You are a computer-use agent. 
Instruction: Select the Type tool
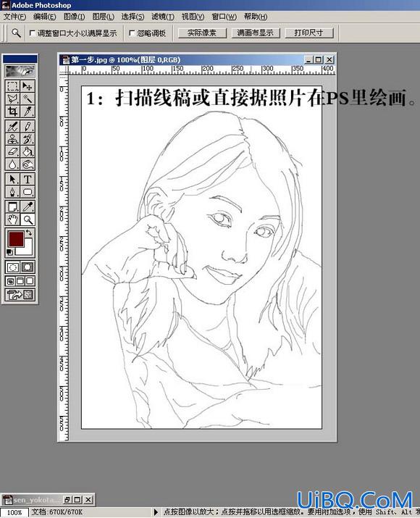coord(28,180)
